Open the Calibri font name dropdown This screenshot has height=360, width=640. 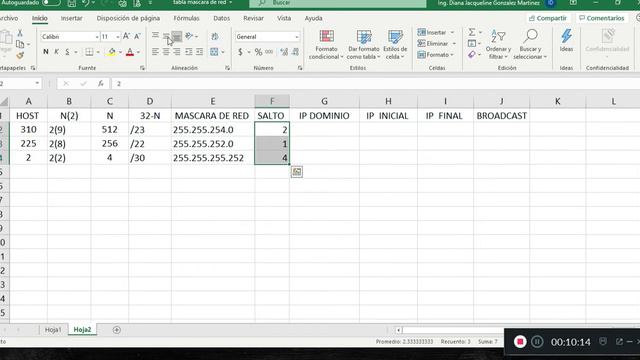click(x=97, y=37)
